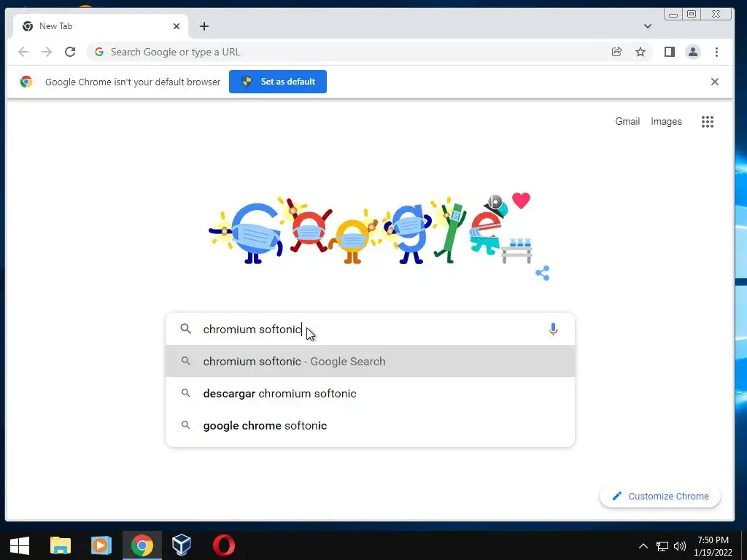Viewport: 747px width, 560px height.
Task: Show hidden system tray icons
Action: [x=643, y=545]
